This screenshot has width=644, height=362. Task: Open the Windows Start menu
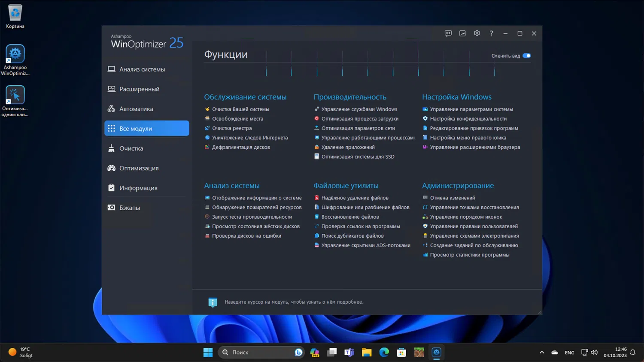coord(208,353)
